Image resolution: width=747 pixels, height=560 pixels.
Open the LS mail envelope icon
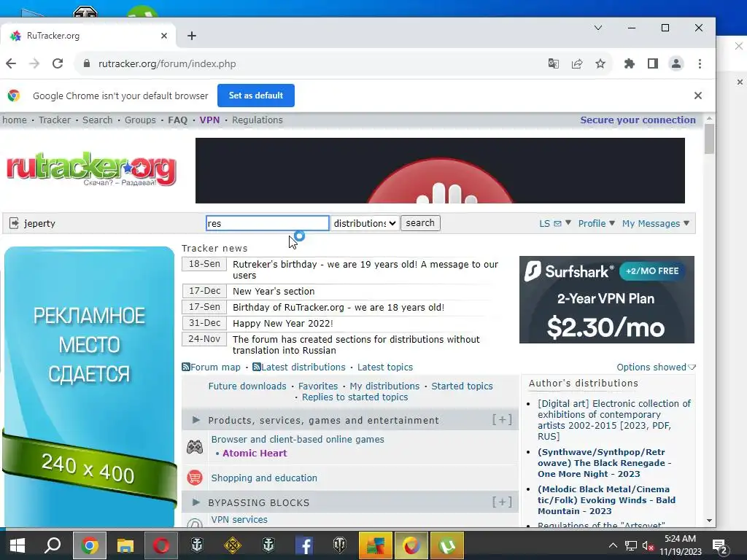click(x=557, y=223)
